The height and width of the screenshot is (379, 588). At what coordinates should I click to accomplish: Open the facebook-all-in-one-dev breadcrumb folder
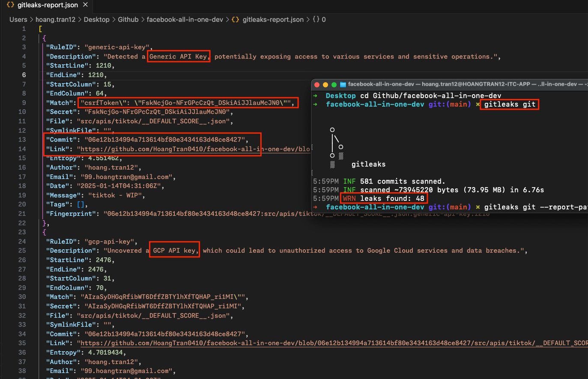click(185, 19)
